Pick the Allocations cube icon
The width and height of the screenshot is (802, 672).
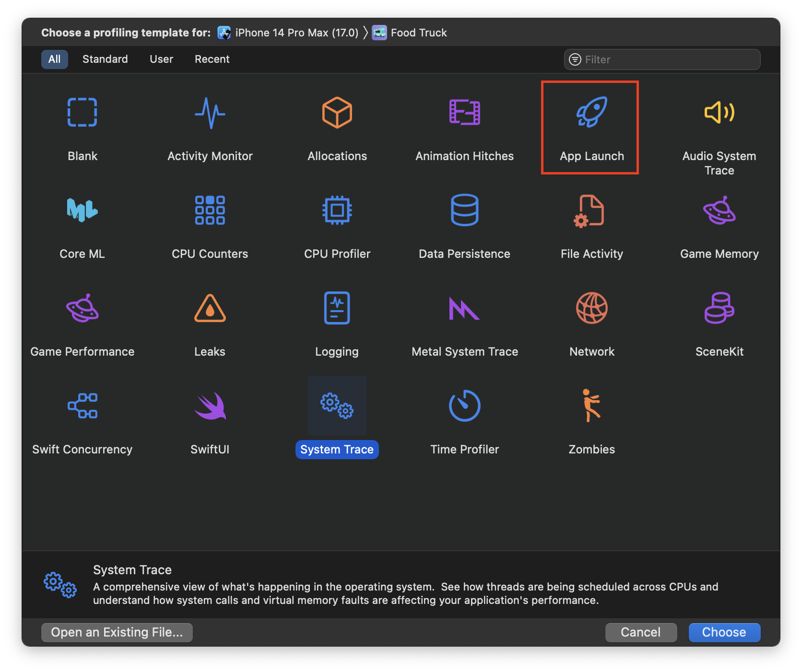click(337, 113)
